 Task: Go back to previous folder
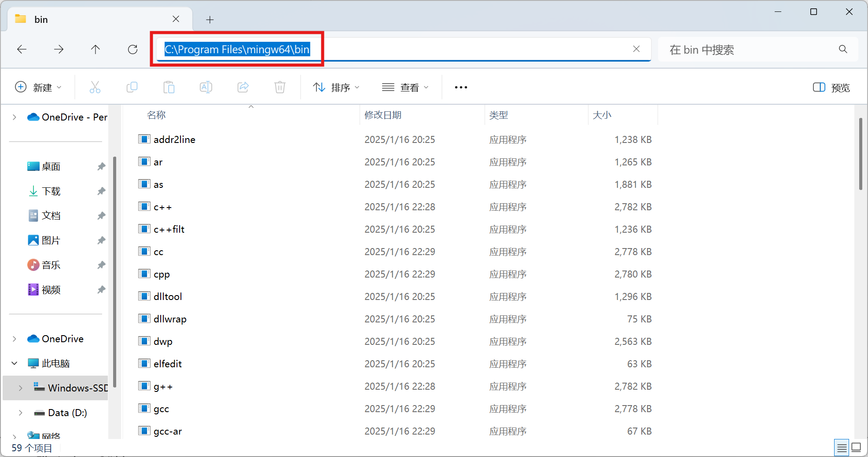(x=22, y=49)
